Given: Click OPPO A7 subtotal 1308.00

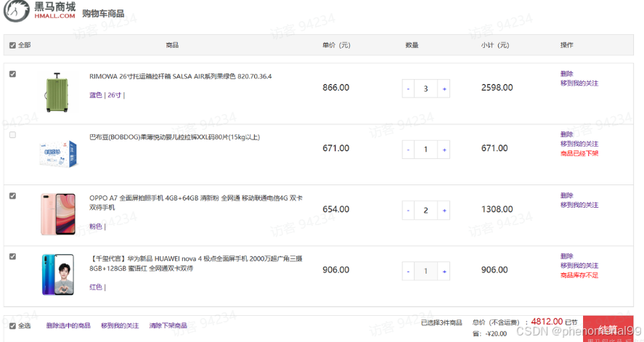Looking at the screenshot, I should click(497, 209).
